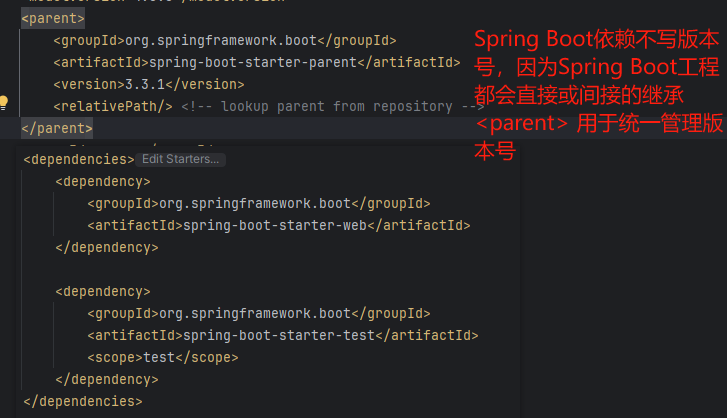This screenshot has height=418, width=727.
Task: Click the first opening <dependency> tag
Action: tap(103, 182)
